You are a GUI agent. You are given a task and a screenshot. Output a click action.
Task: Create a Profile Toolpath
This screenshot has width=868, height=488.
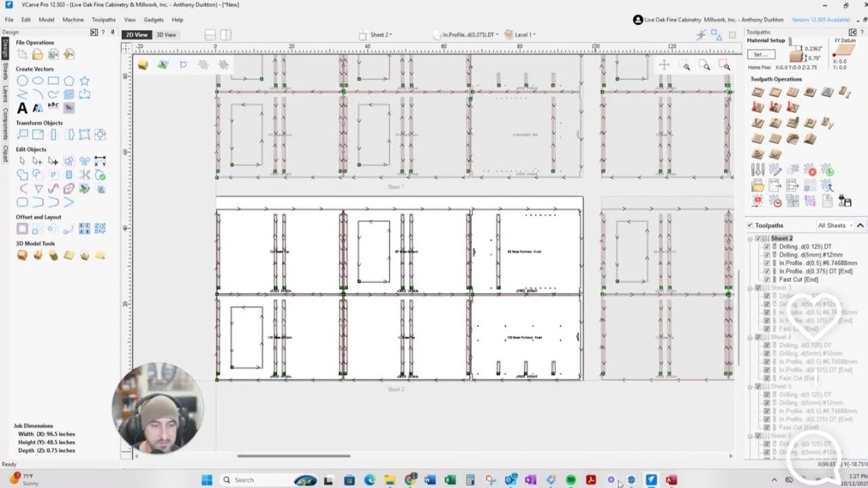point(758,92)
